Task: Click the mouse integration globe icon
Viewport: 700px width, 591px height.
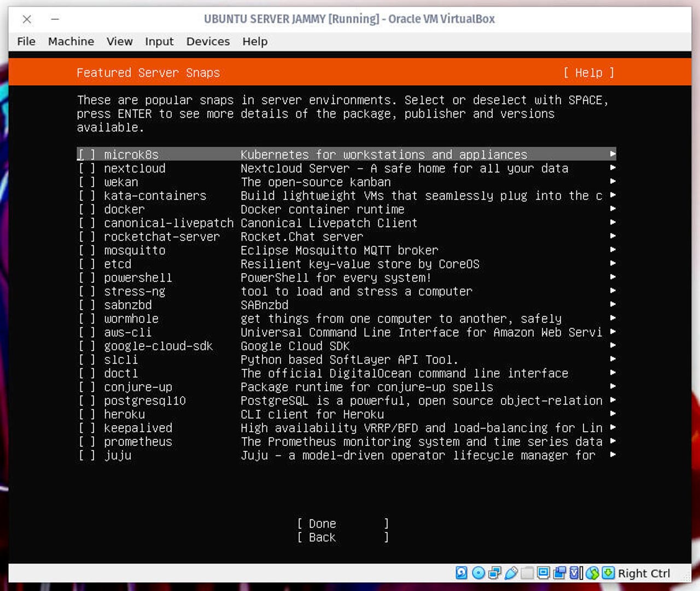Action: tap(592, 573)
